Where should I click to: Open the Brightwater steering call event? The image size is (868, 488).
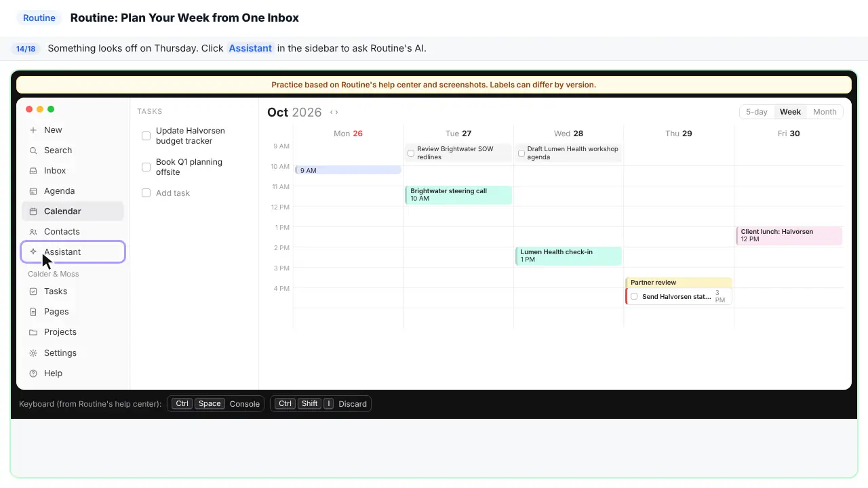(458, 195)
